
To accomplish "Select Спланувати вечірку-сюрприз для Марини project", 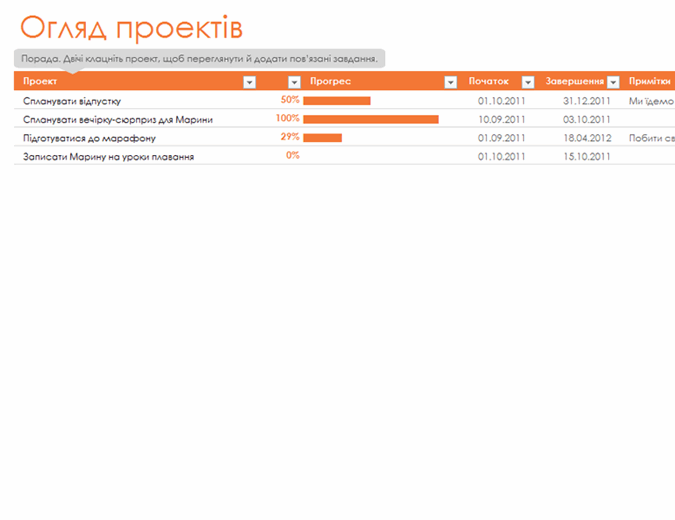I will point(118,120).
